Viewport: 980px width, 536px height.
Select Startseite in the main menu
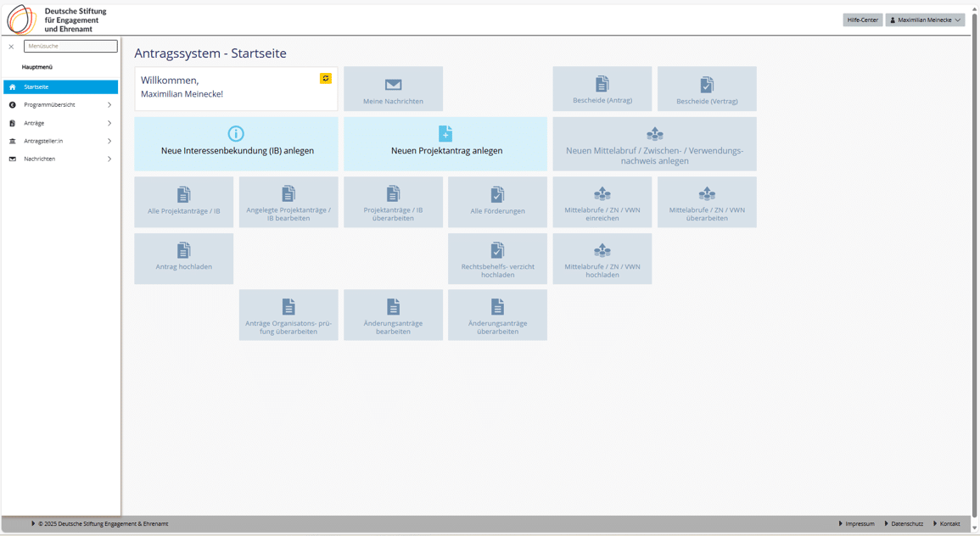coord(60,87)
